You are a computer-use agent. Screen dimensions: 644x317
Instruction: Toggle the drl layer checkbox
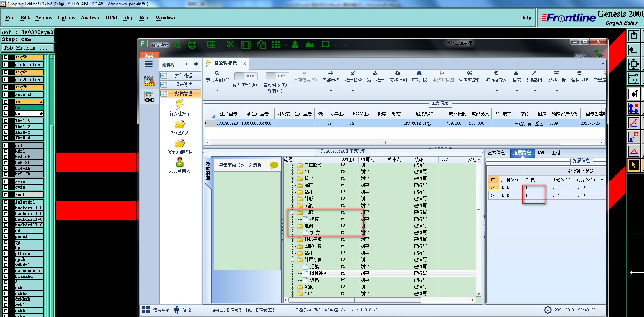coord(5,145)
